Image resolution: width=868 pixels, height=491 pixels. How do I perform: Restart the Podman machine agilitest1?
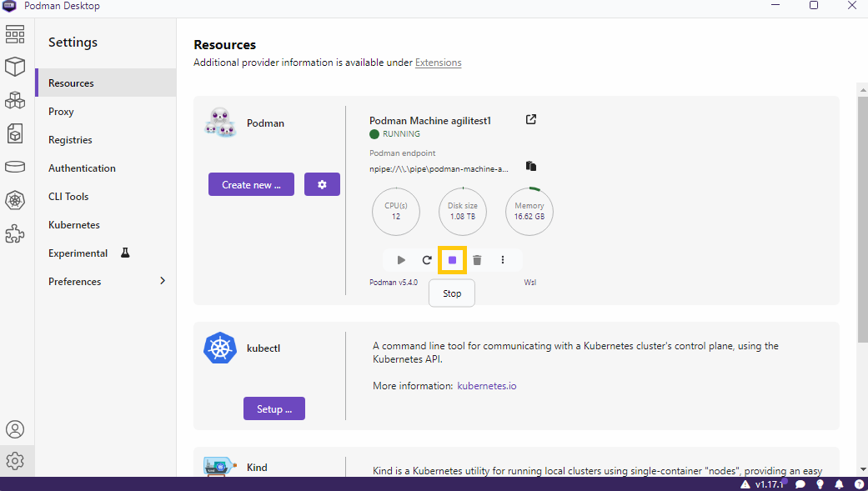[x=427, y=260]
